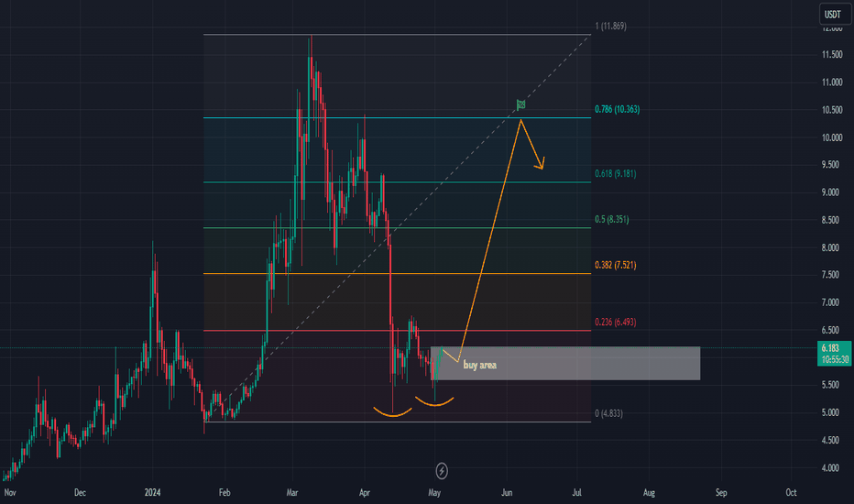Screen dimensions: 854x504
Task: Click the 7.000 price scale value
Action: pos(832,302)
